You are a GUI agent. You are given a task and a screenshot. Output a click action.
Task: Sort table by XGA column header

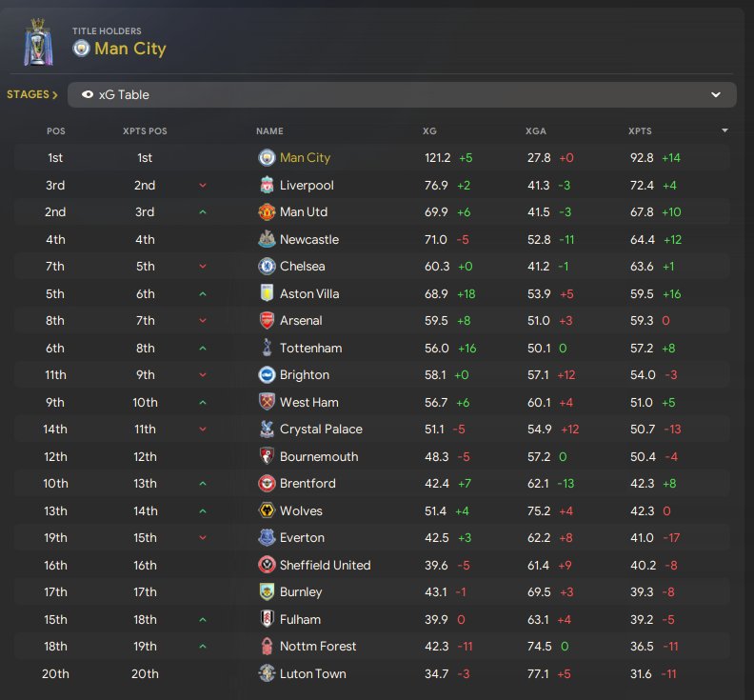coord(536,130)
